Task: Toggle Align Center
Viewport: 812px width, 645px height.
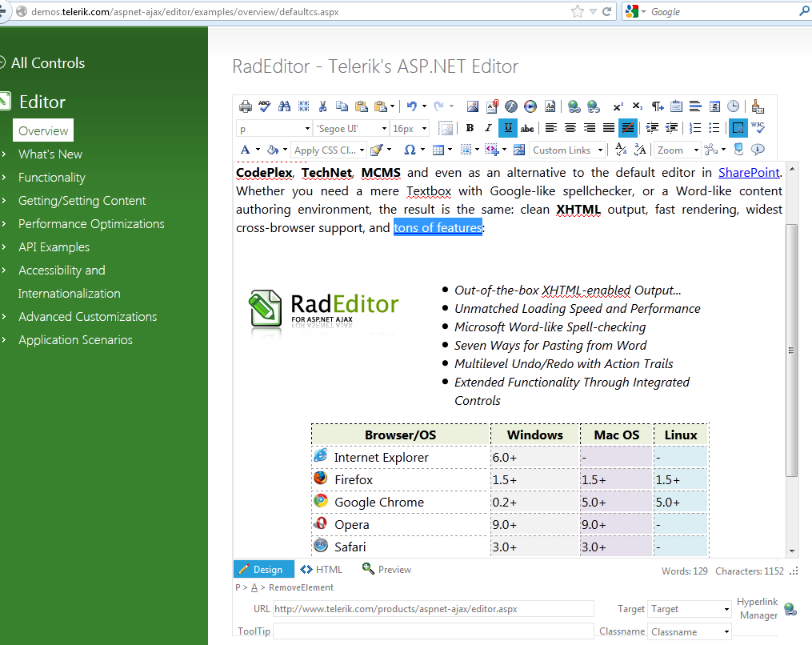Action: [x=570, y=128]
